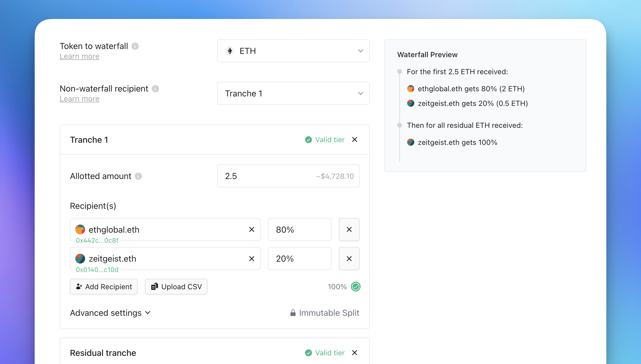The height and width of the screenshot is (364, 641).
Task: Open the ETH token dropdown
Action: click(293, 51)
